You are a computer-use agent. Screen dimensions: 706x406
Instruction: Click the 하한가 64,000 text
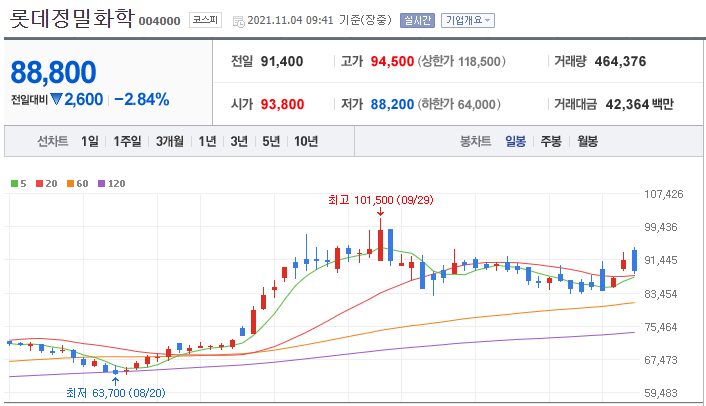click(x=459, y=104)
